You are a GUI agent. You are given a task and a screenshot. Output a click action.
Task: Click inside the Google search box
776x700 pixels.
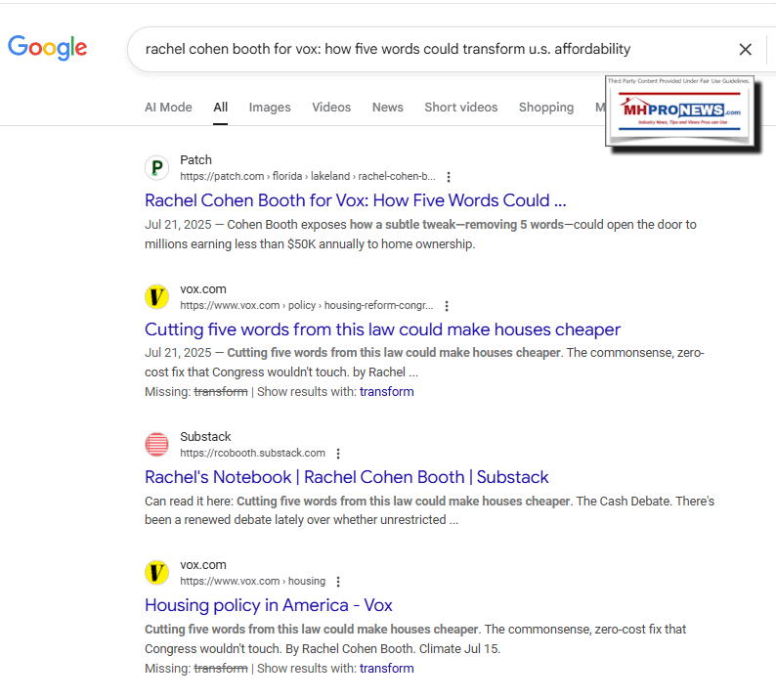430,49
